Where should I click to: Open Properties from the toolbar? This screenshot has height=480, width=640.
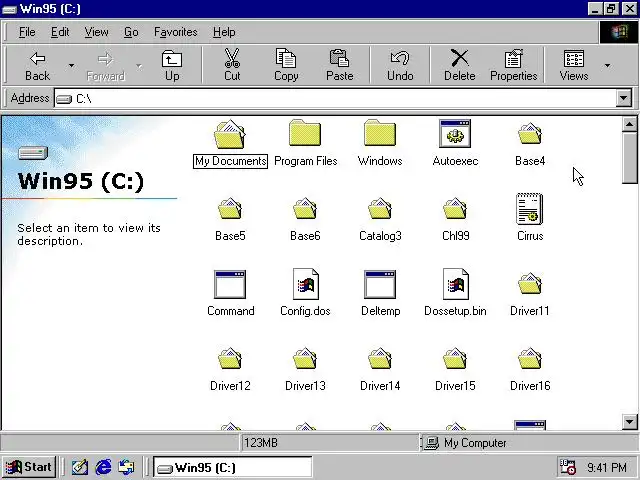click(x=513, y=65)
